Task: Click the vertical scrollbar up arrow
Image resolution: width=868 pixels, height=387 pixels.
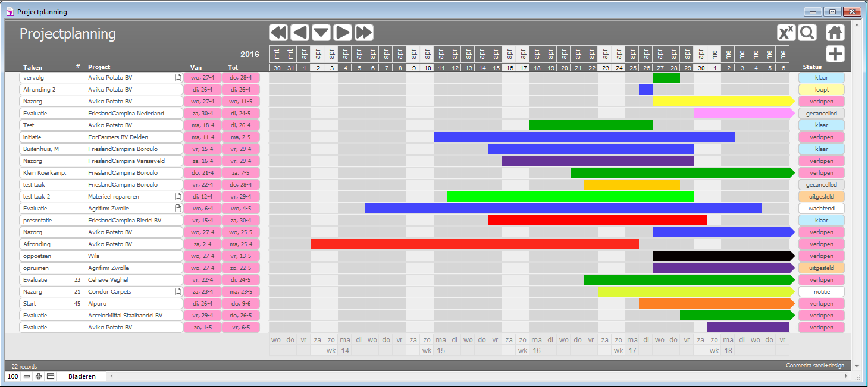Action: pyautogui.click(x=857, y=26)
